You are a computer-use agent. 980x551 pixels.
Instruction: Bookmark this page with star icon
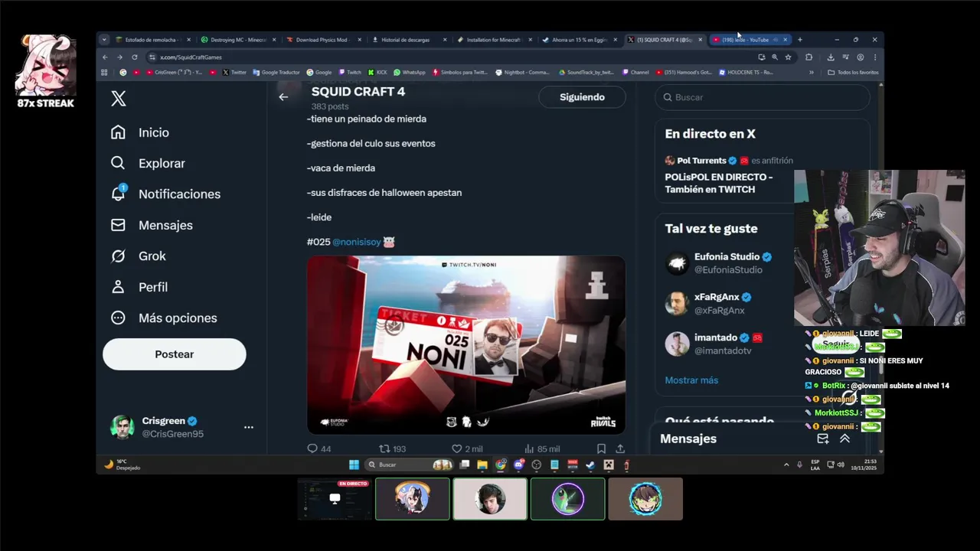pos(788,57)
